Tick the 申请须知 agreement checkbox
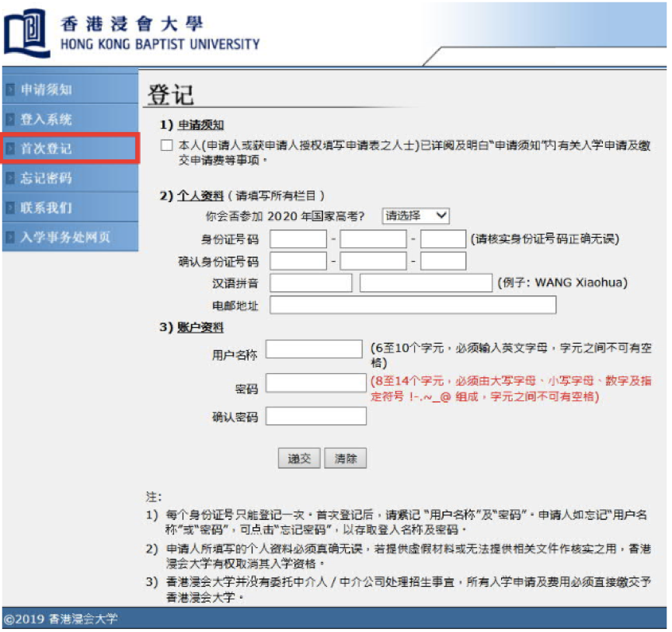Viewport: 672px width, 632px height. 167,145
